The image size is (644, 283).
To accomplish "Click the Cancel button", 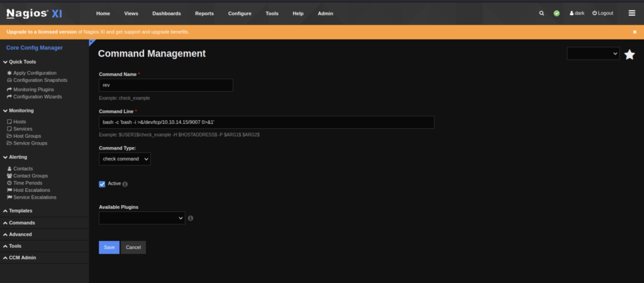I will pyautogui.click(x=133, y=247).
